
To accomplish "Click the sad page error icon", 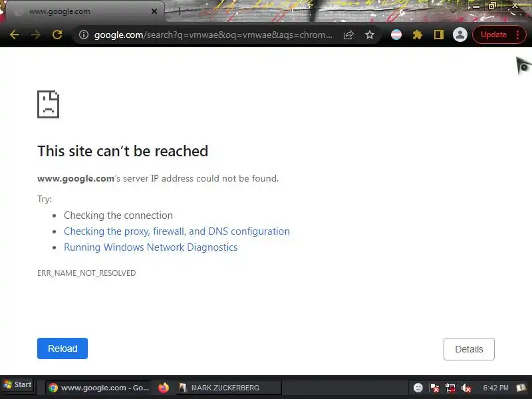I will (x=48, y=104).
